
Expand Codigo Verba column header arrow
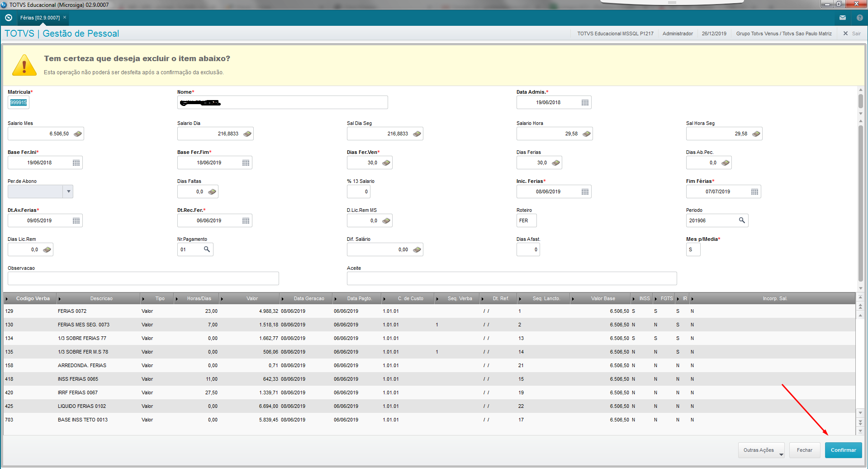click(x=7, y=299)
